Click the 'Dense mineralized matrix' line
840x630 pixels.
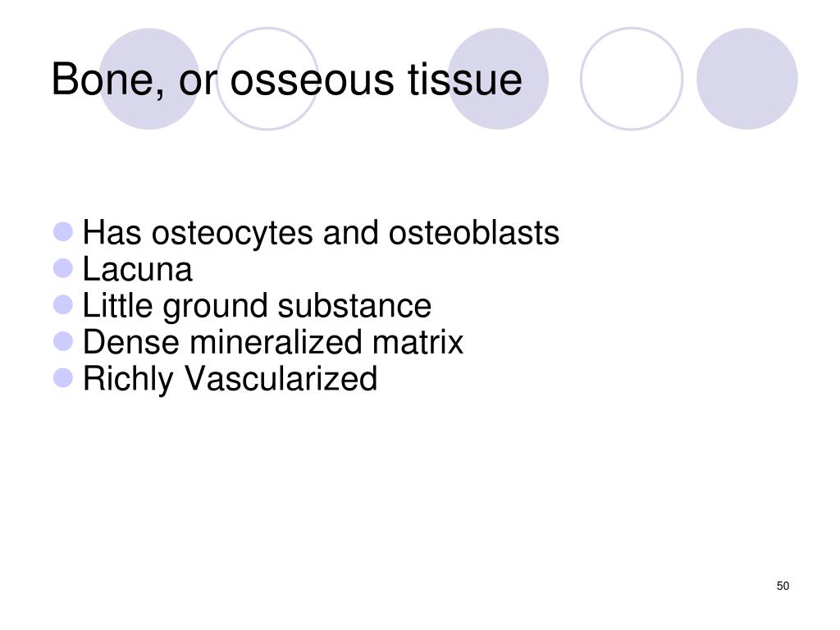pyautogui.click(x=273, y=342)
